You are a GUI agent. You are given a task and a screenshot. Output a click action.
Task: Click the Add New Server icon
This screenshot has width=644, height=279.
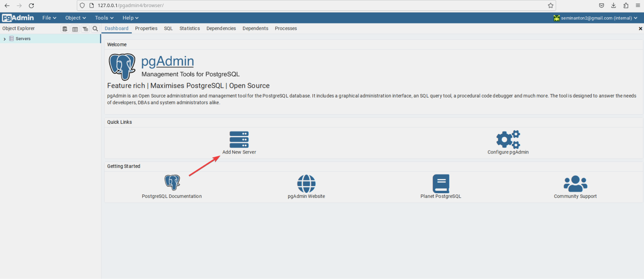pyautogui.click(x=239, y=140)
